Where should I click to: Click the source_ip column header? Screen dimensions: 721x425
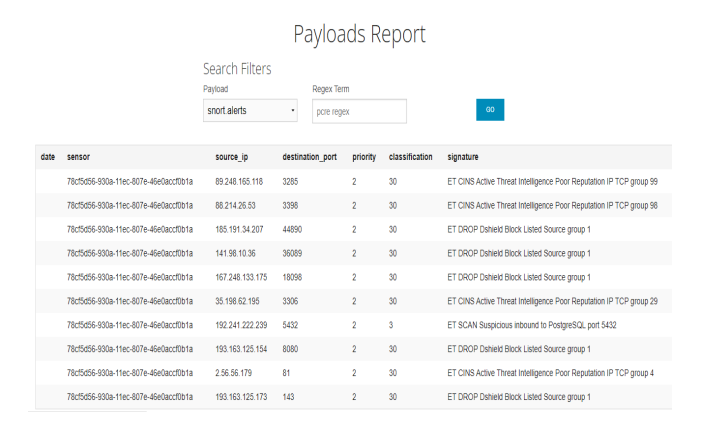coord(234,157)
